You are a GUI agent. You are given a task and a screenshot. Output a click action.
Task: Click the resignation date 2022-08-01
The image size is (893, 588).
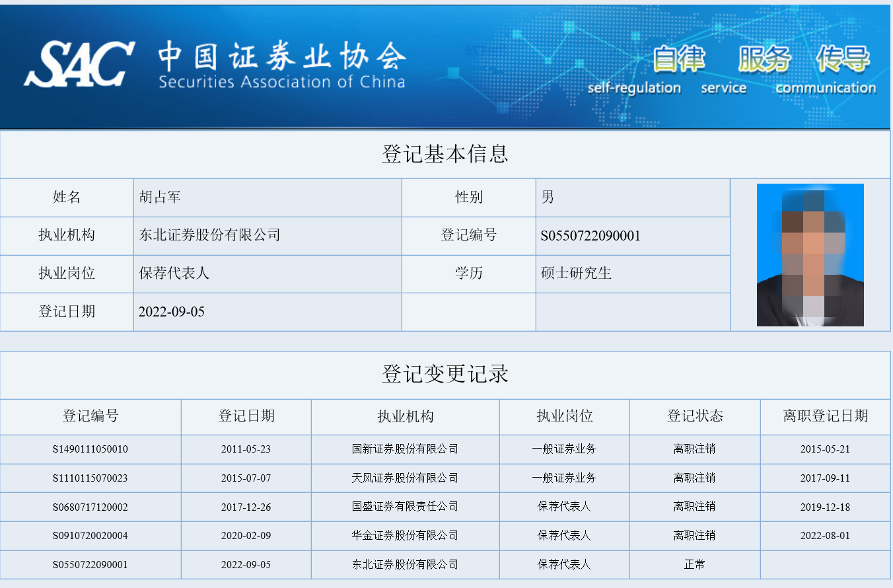click(x=826, y=536)
